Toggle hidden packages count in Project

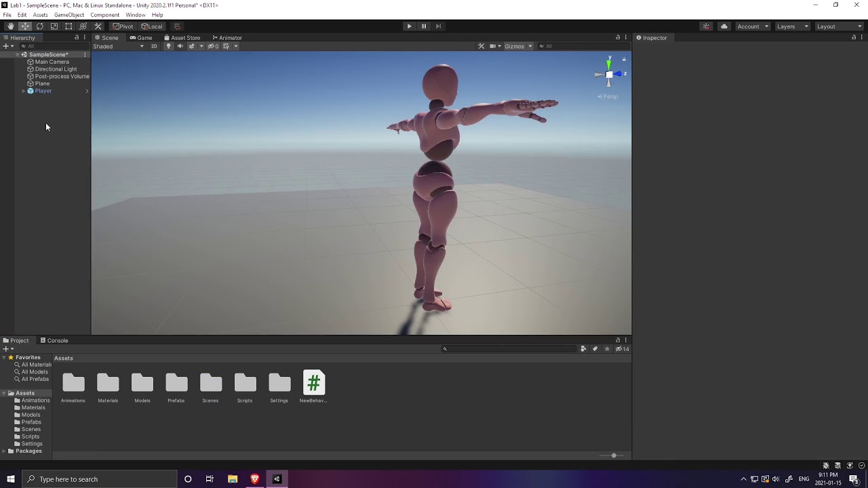pos(622,349)
